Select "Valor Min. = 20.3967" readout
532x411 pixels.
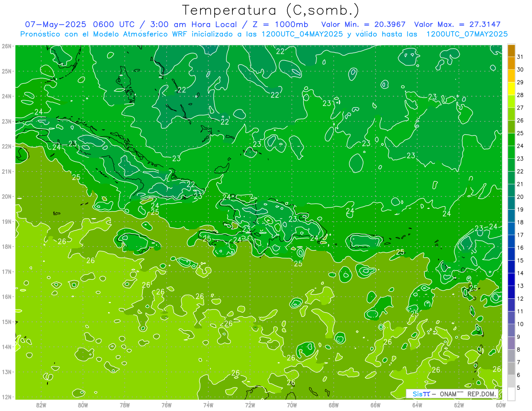coord(364,24)
